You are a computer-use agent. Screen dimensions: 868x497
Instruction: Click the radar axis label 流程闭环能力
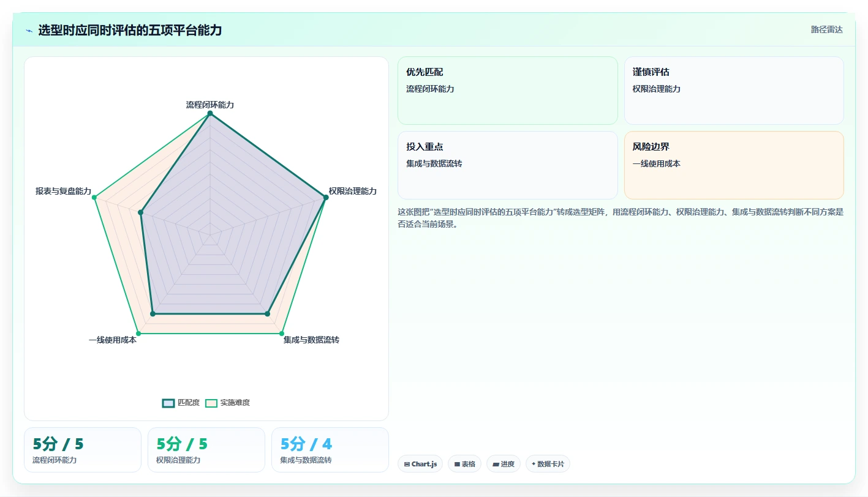coord(210,105)
